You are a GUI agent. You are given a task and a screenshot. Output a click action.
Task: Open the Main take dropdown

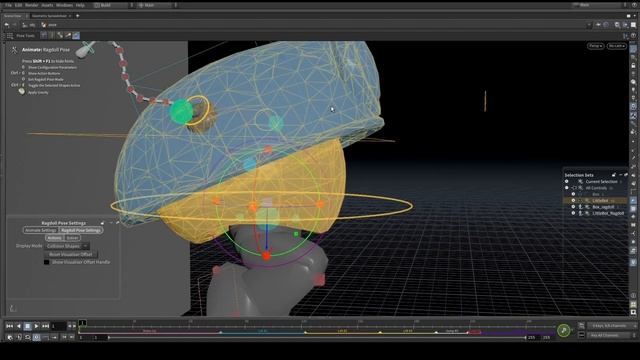(157, 5)
